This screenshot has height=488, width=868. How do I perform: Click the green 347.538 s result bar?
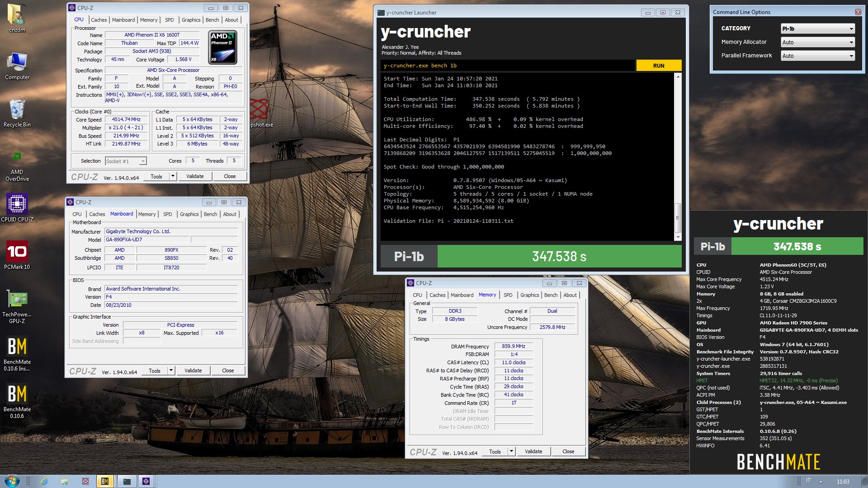click(559, 256)
